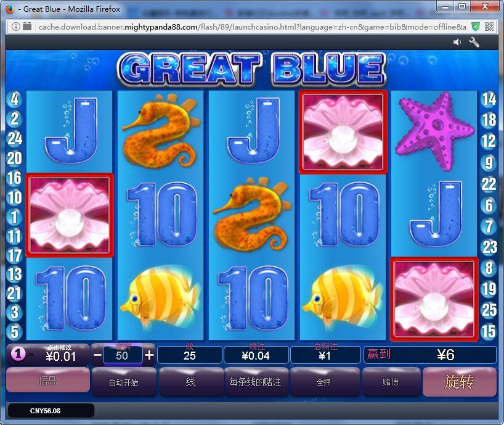The image size is (504, 425).
Task: Start autoplay with 自动开始 button
Action: click(123, 382)
